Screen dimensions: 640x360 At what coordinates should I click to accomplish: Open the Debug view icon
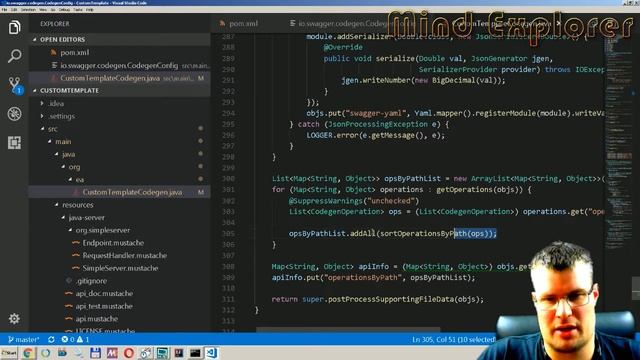[x=14, y=114]
